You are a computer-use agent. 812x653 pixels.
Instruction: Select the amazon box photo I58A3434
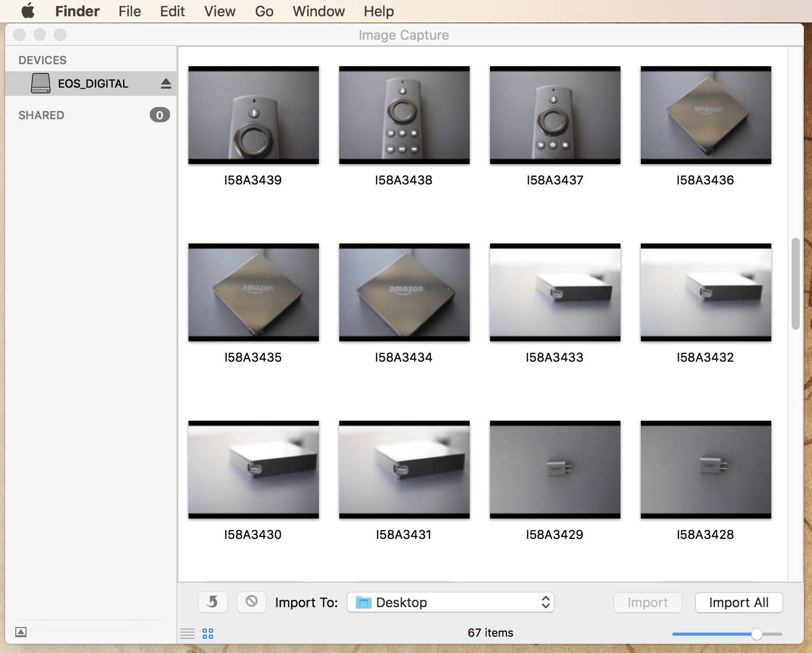(x=404, y=292)
